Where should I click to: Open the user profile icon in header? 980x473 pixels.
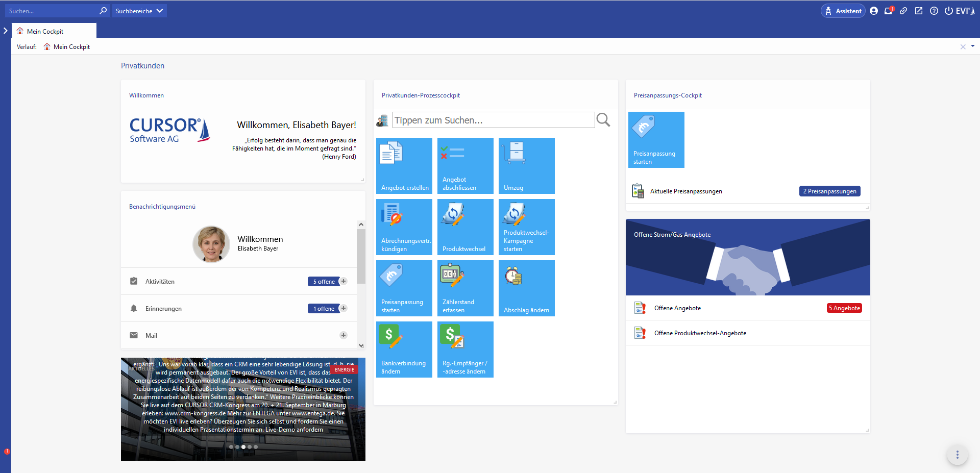click(x=874, y=11)
